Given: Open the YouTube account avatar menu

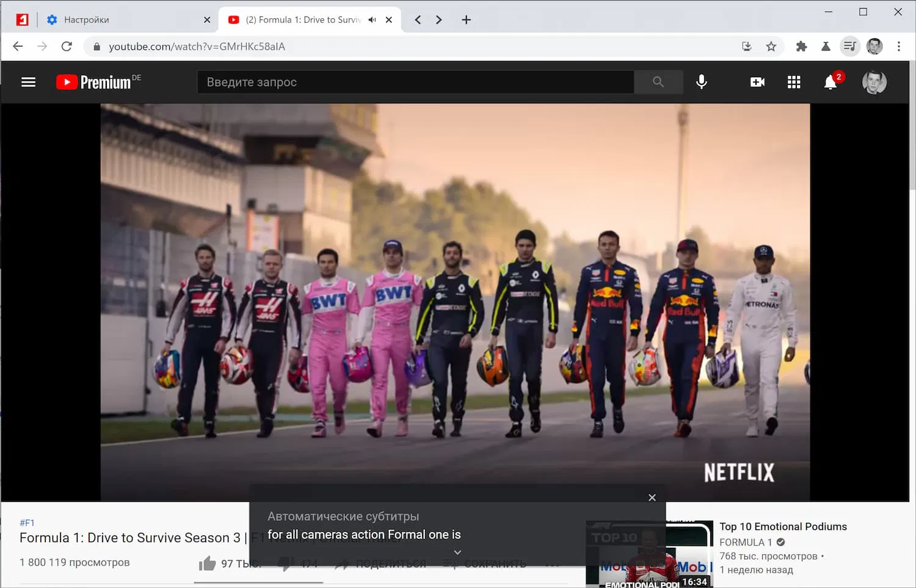Looking at the screenshot, I should [874, 82].
